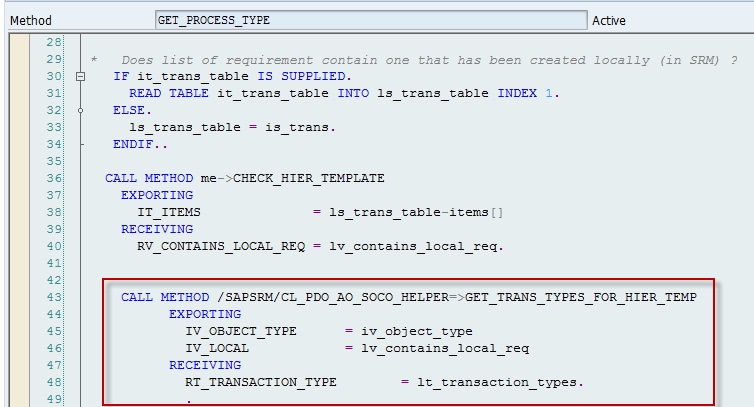Select line number 36
754x407 pixels.
click(x=54, y=178)
